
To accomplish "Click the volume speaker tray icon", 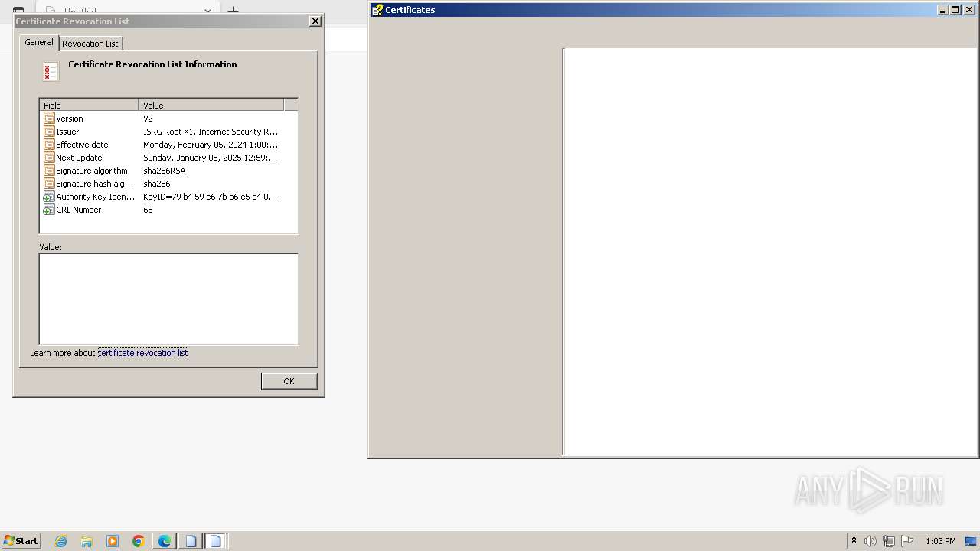I will tap(871, 541).
